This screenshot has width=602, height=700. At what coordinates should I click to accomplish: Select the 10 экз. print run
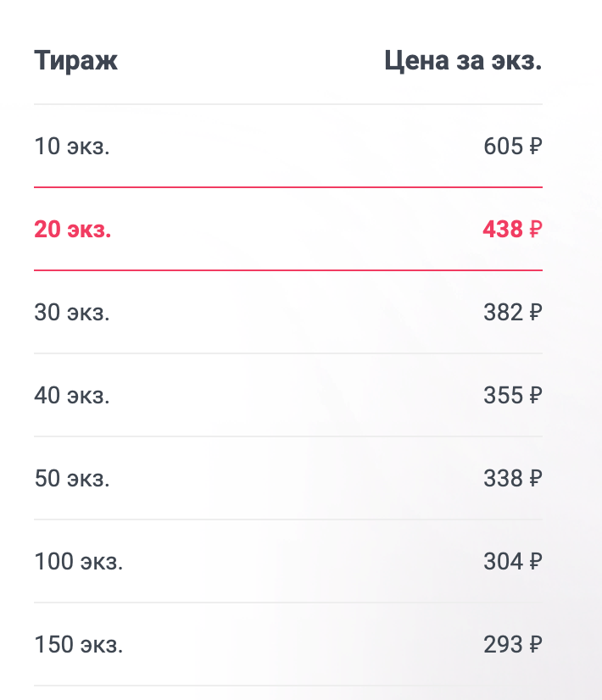[x=72, y=147]
